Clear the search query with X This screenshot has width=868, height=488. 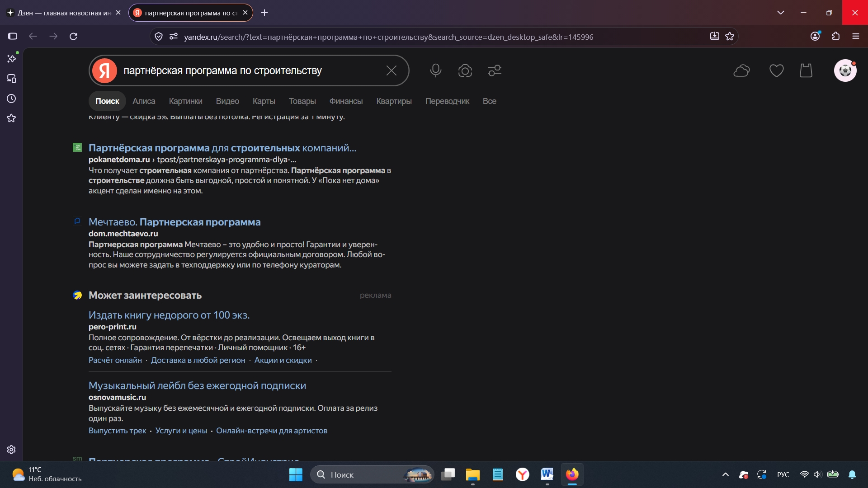[x=392, y=70]
